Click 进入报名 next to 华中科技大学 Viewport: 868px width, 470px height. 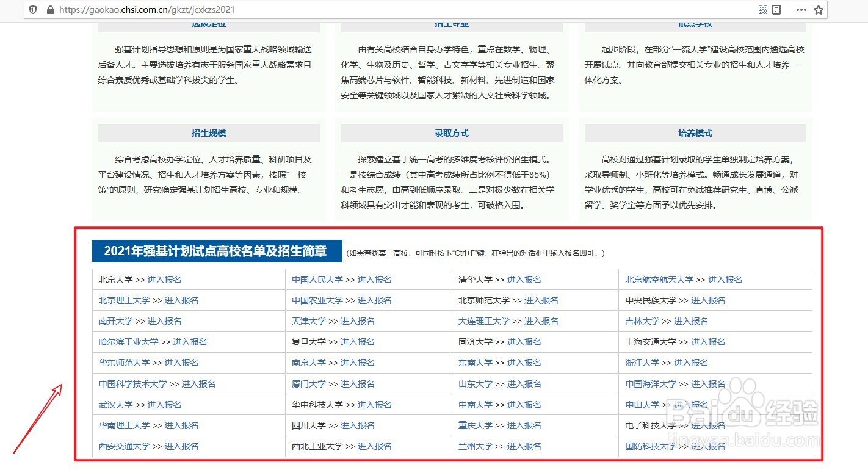(374, 405)
